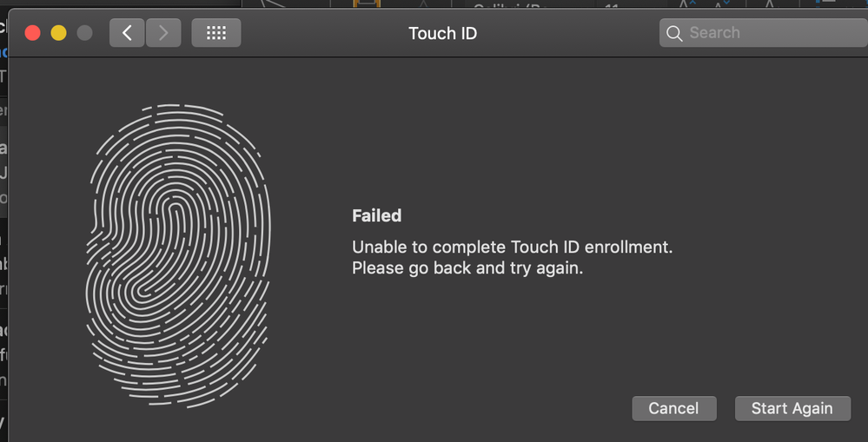Click the Touch ID window title
This screenshot has width=868, height=442.
click(x=442, y=33)
